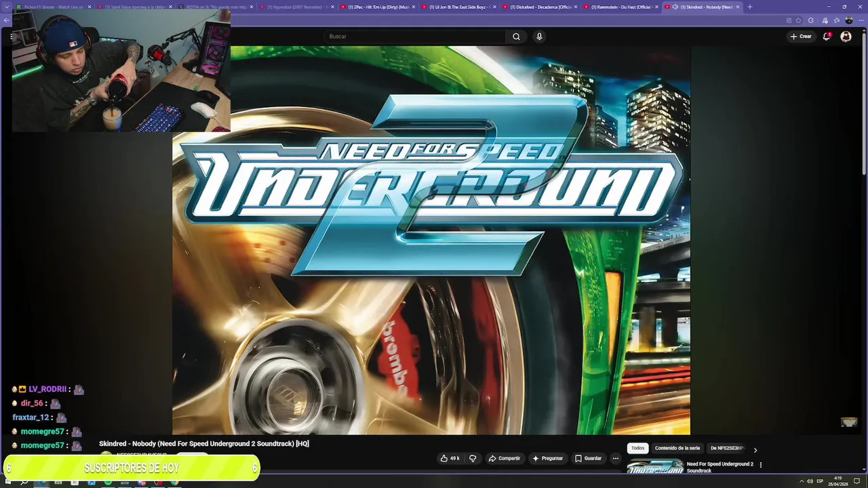The height and width of the screenshot is (488, 868).
Task: Click chat username LV_RODRII
Action: 47,390
